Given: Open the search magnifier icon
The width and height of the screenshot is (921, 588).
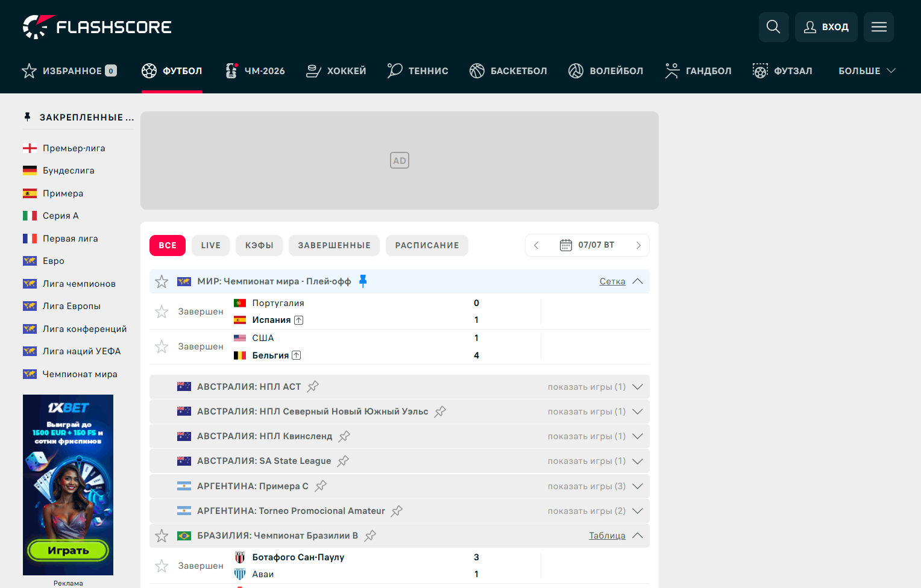Looking at the screenshot, I should point(773,27).
